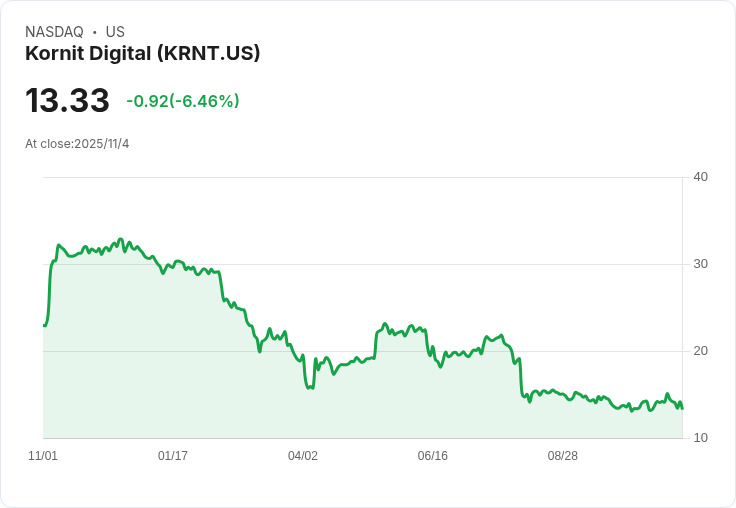Click the 08/28 date axis label
Image resolution: width=736 pixels, height=508 pixels.
click(x=562, y=455)
